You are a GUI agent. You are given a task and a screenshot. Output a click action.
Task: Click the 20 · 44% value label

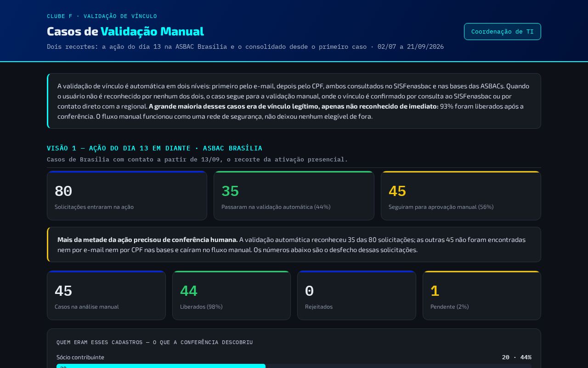517,357
